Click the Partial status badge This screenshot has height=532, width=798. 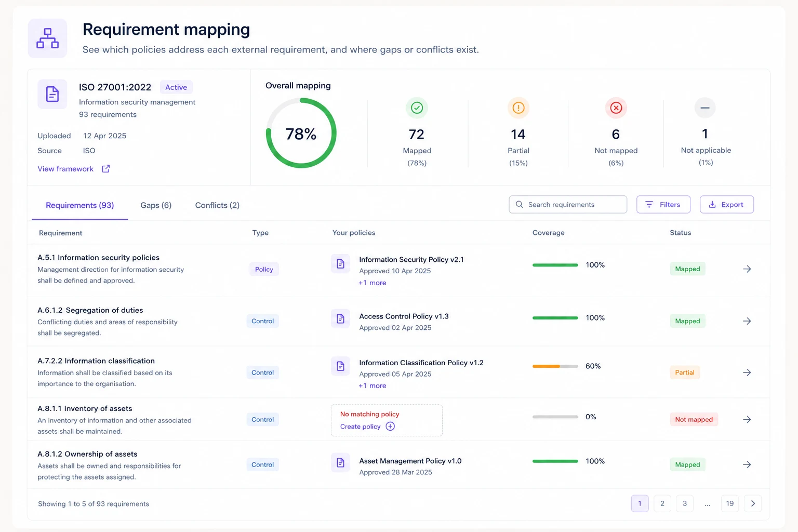tap(685, 373)
